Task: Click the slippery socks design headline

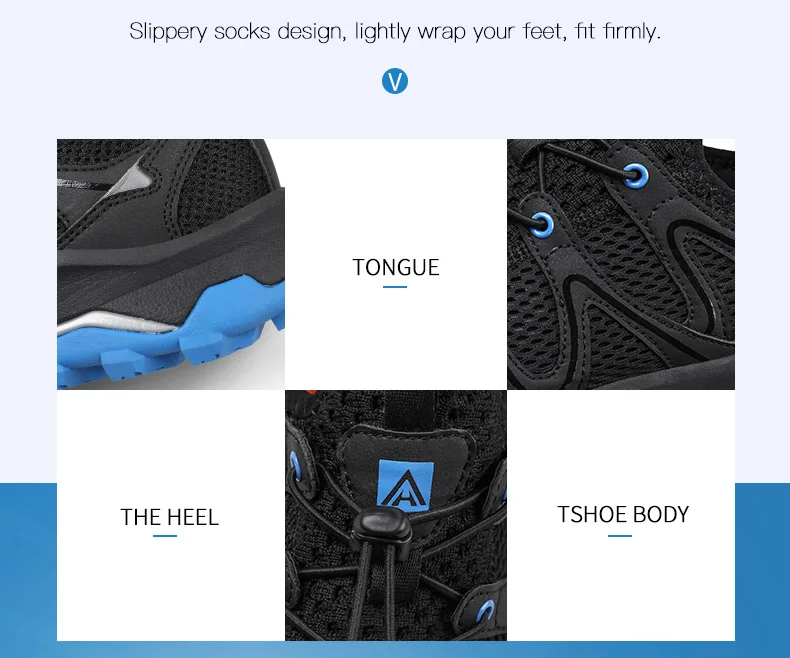Action: (x=395, y=32)
